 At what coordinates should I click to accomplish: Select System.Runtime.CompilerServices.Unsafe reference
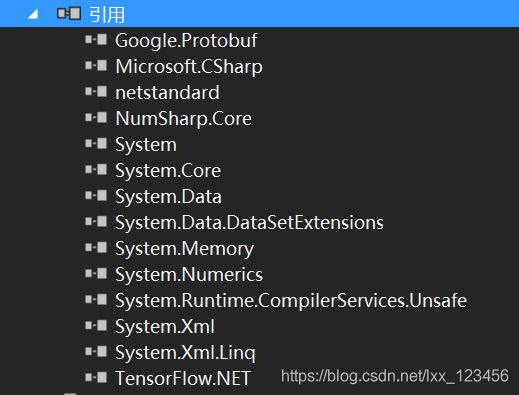(291, 301)
